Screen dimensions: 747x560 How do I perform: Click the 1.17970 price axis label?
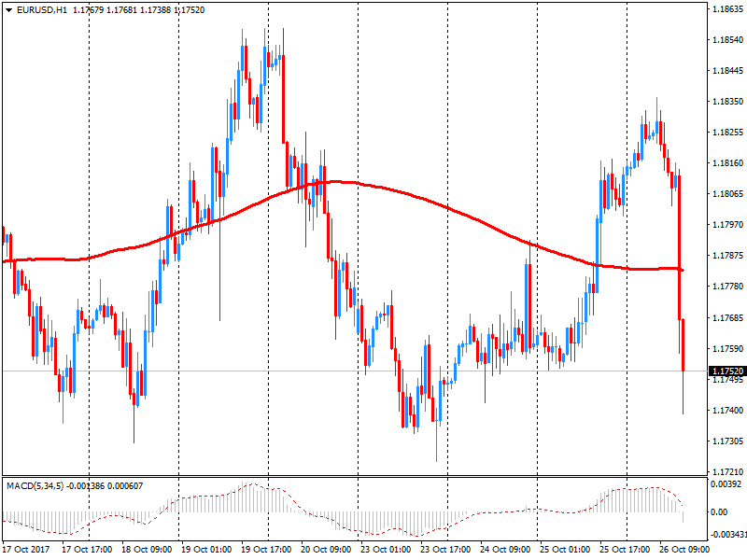(727, 225)
